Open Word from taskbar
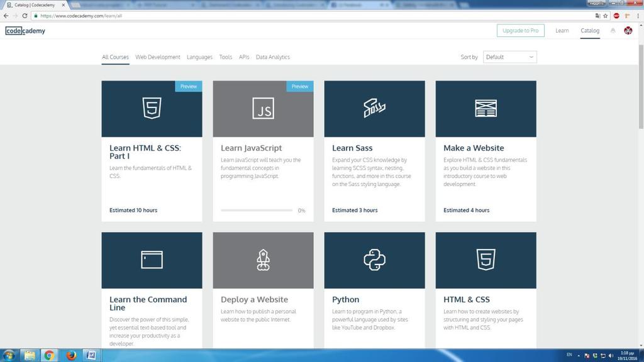Image resolution: width=644 pixels, height=362 pixels. [91, 355]
